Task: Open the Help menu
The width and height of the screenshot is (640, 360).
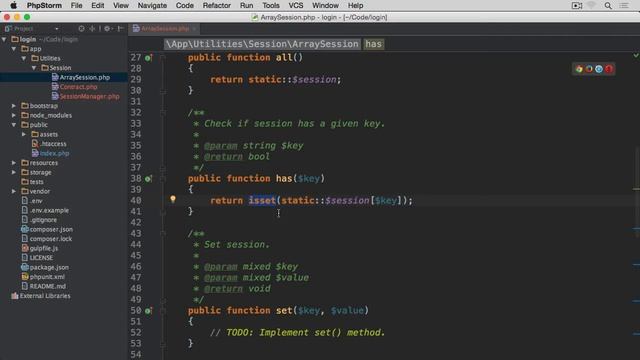Action: pos(356,5)
